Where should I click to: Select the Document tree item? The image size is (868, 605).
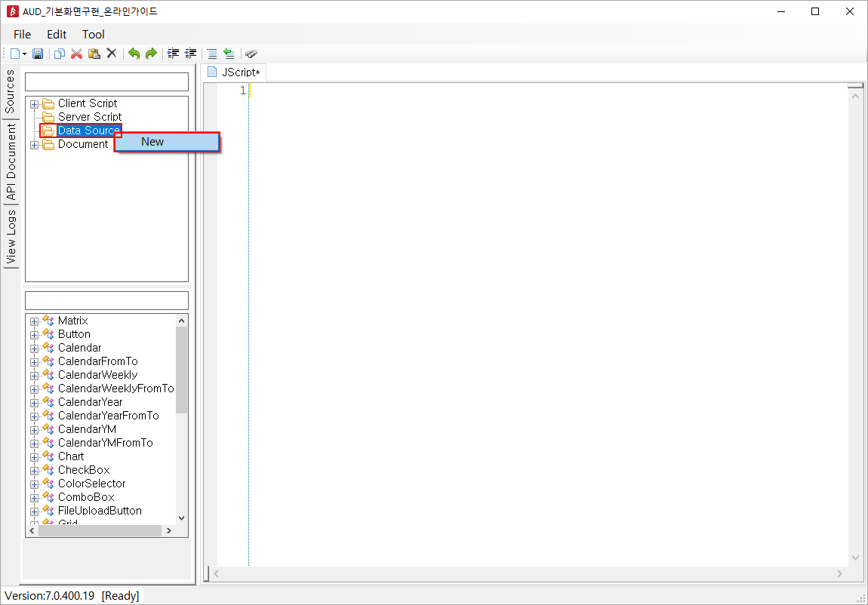click(83, 144)
